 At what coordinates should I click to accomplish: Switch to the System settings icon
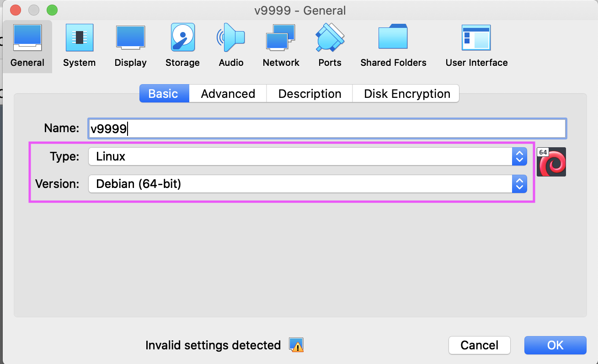[x=80, y=46]
